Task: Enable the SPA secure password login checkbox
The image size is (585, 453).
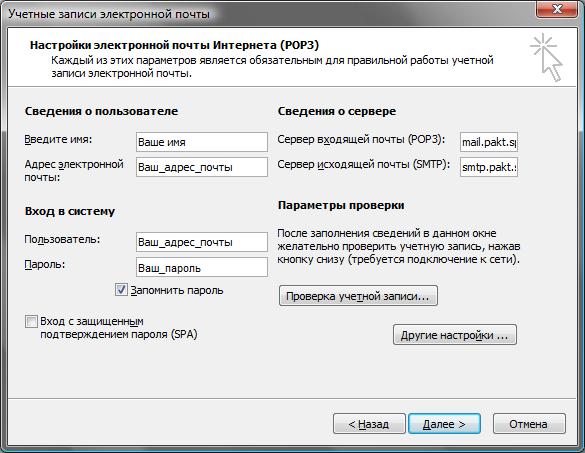Action: point(31,321)
